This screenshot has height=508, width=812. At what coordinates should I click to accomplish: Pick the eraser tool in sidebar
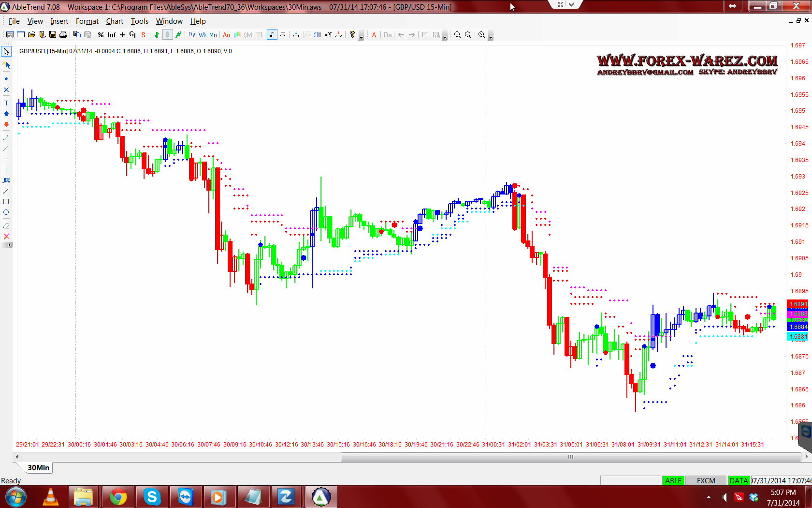click(6, 226)
